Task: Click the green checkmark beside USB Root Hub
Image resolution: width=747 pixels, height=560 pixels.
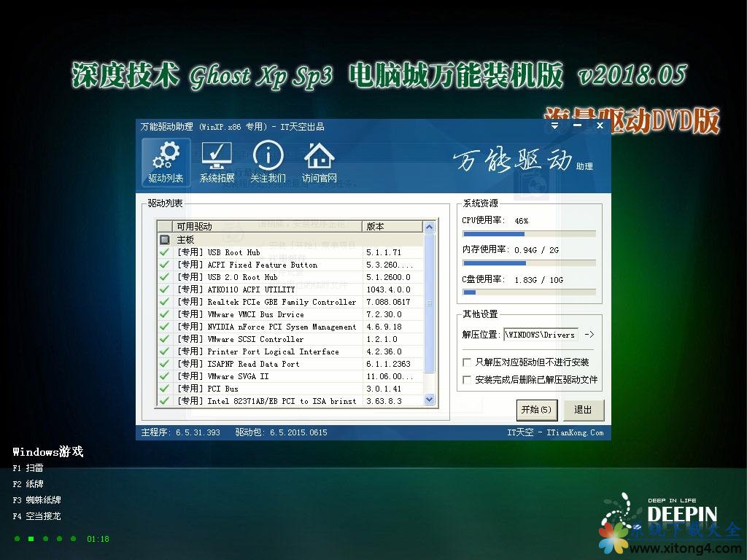Action: click(x=164, y=252)
